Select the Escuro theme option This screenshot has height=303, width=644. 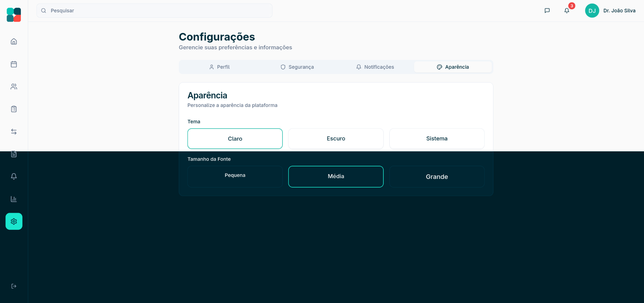tap(336, 139)
